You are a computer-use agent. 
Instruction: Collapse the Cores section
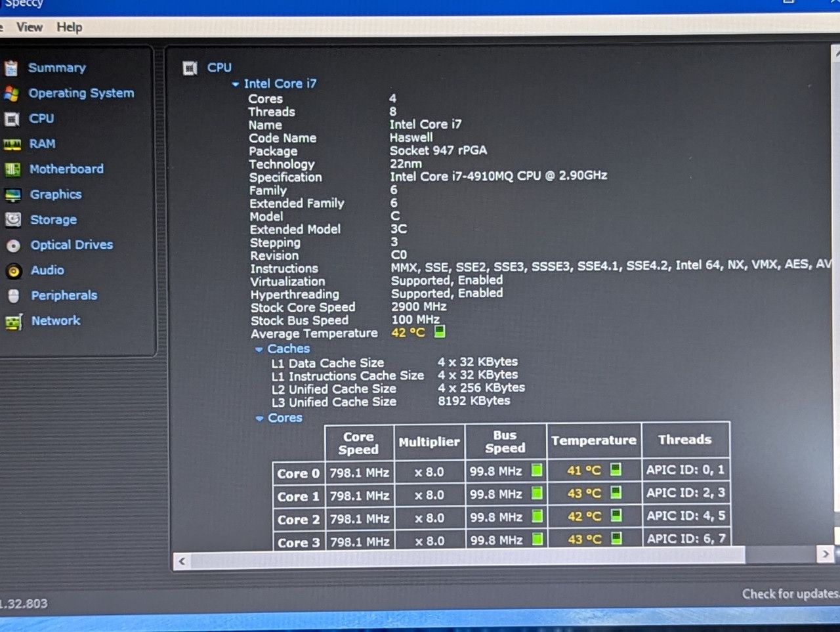coord(260,418)
